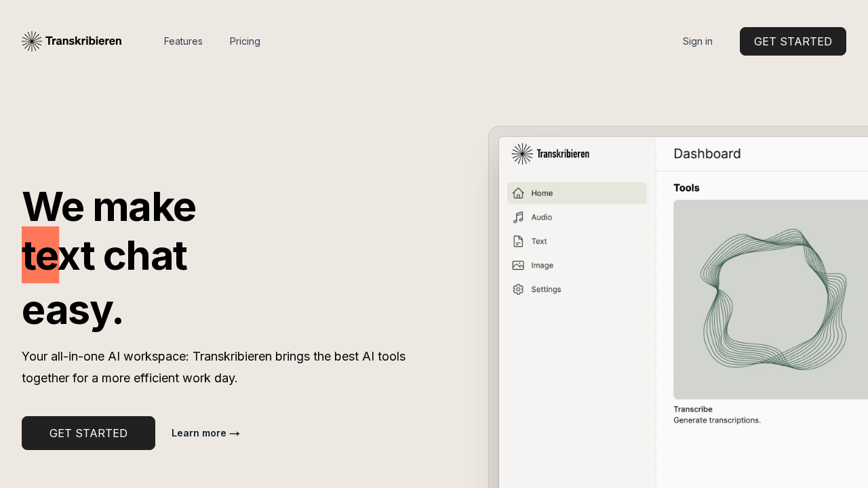This screenshot has height=488, width=868.
Task: Open Settings via the gear icon
Action: pos(518,289)
